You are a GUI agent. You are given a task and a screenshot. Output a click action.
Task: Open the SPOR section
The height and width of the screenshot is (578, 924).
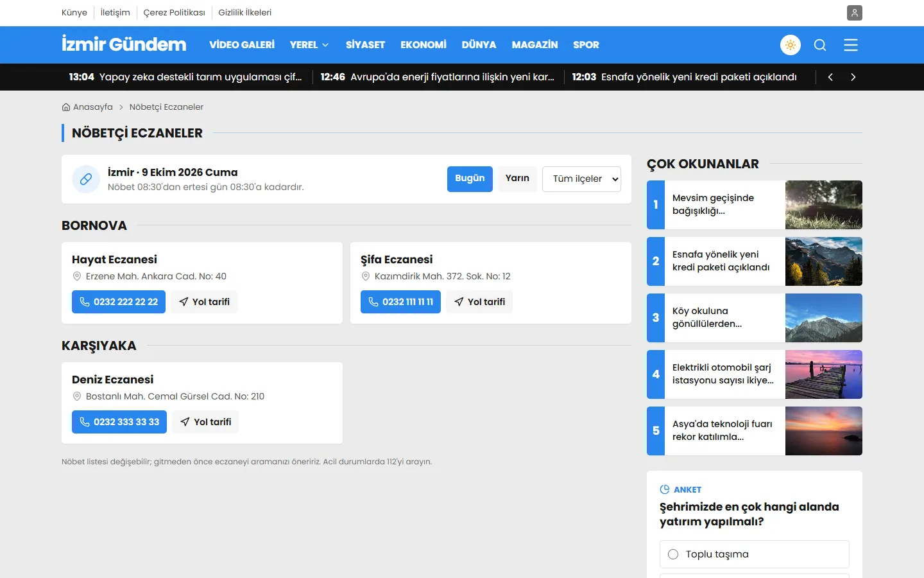[x=586, y=45]
